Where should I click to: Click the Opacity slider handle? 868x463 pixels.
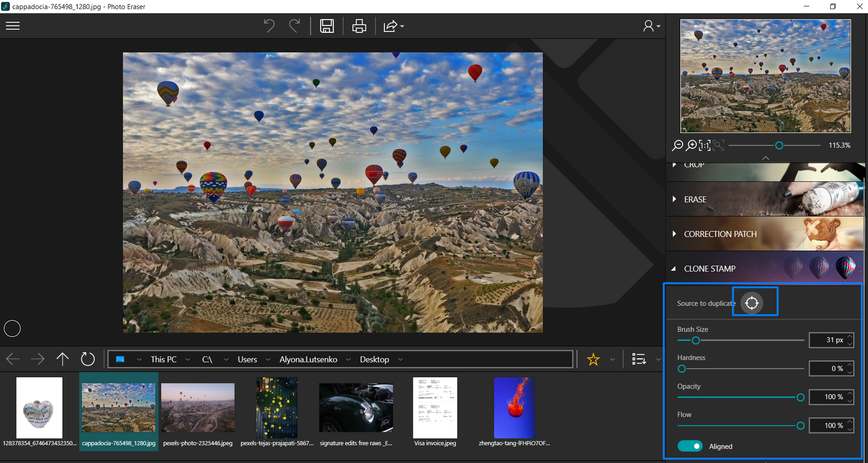coord(800,397)
